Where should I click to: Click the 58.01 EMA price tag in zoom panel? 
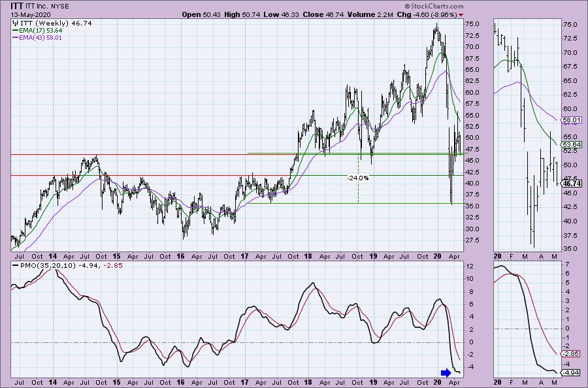[x=572, y=120]
